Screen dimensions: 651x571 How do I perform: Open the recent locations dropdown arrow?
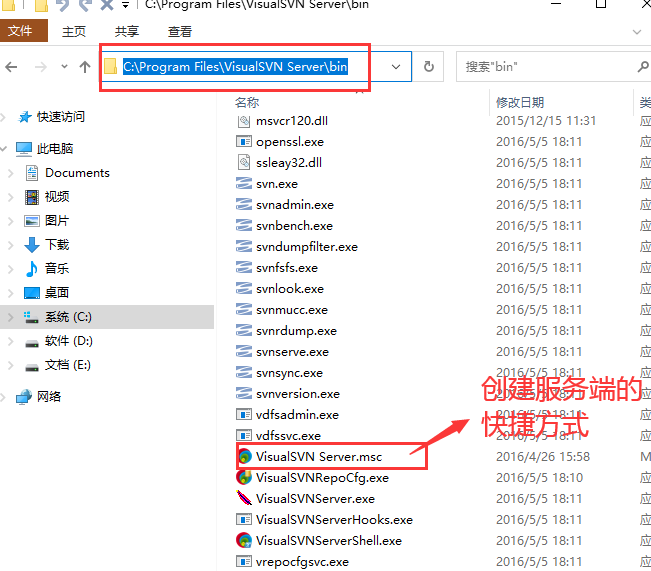click(x=64, y=66)
